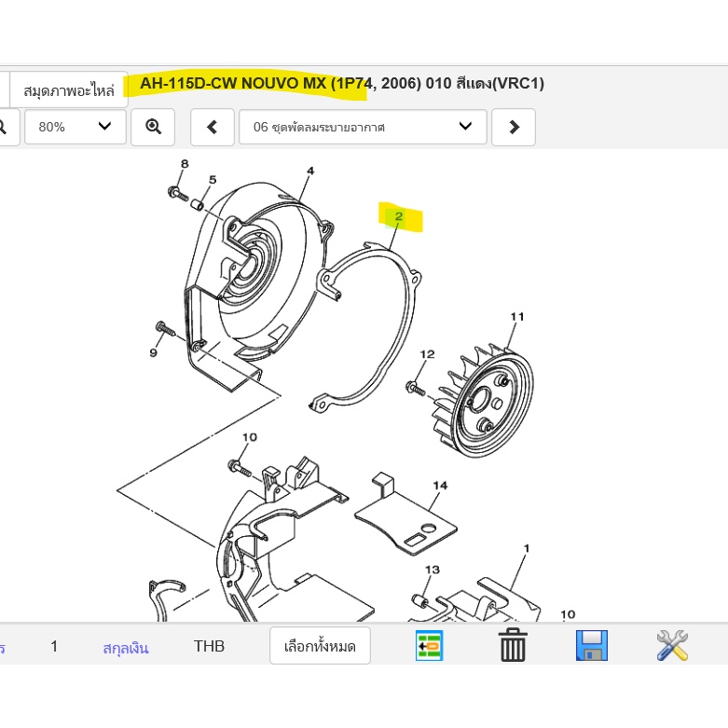728x728 pixels.
Task: Click the zoom in magnifier button
Action: (x=153, y=127)
